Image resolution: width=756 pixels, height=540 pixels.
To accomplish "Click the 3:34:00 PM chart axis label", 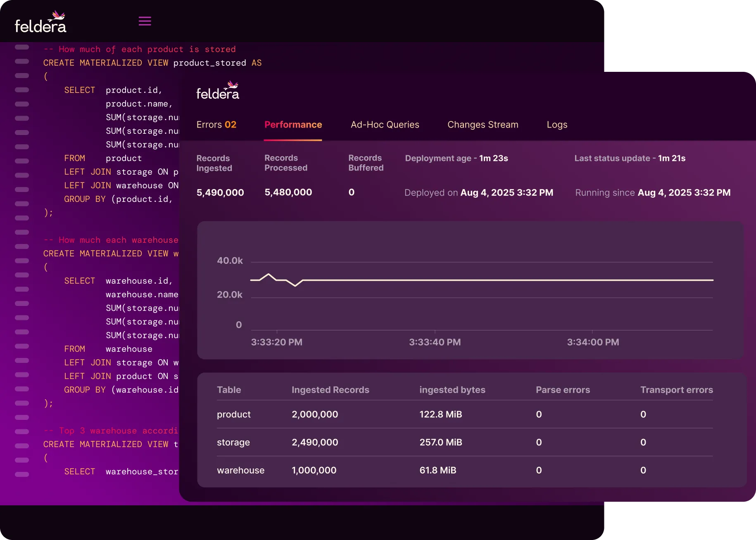I will [x=593, y=342].
